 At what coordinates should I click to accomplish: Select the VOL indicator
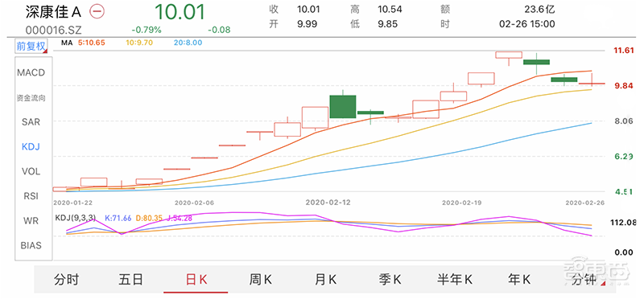tap(31, 171)
